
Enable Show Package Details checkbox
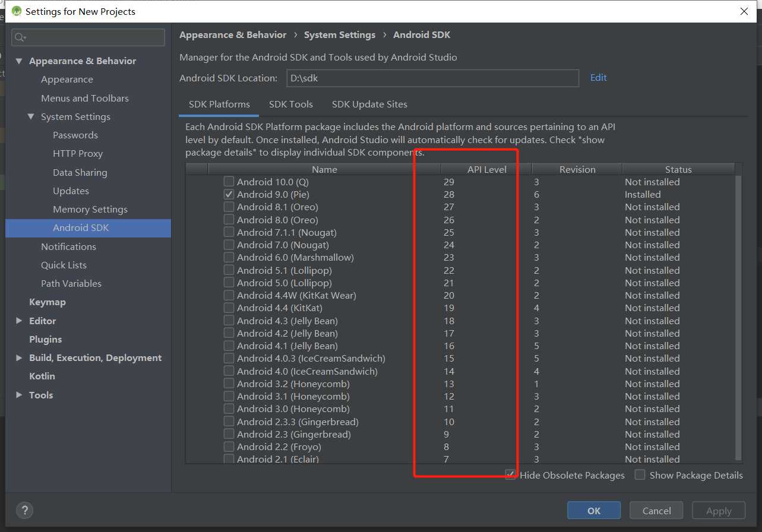click(640, 475)
